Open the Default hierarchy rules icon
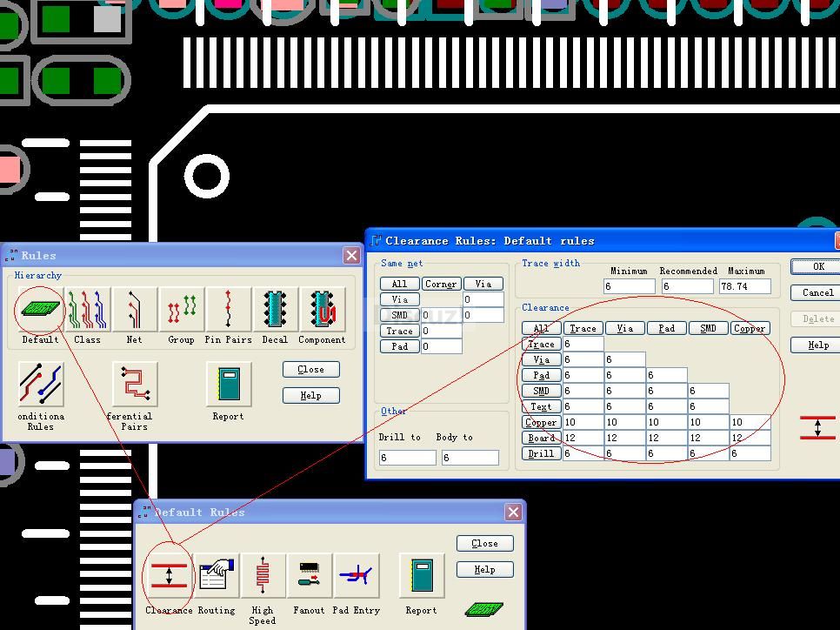The image size is (840, 630). [41, 310]
